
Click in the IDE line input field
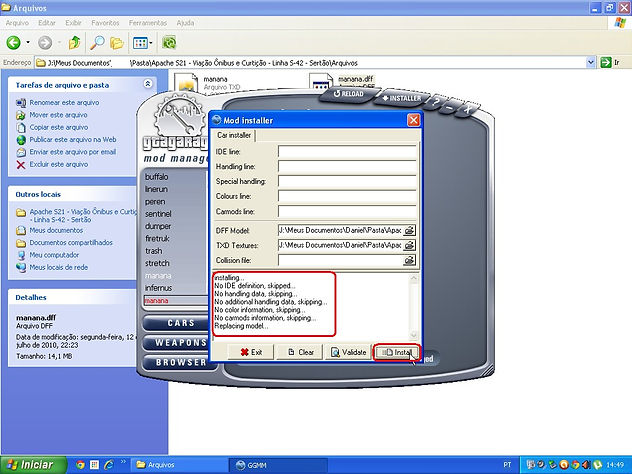click(x=347, y=152)
